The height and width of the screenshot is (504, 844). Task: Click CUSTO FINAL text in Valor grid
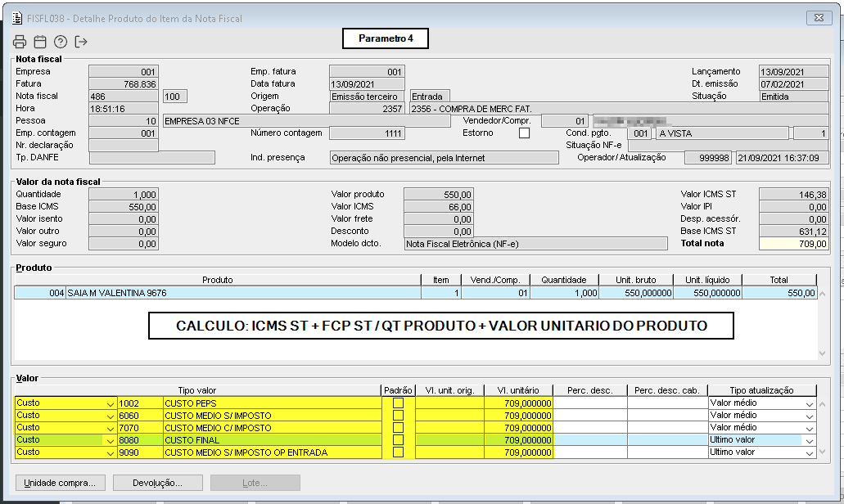tap(192, 440)
